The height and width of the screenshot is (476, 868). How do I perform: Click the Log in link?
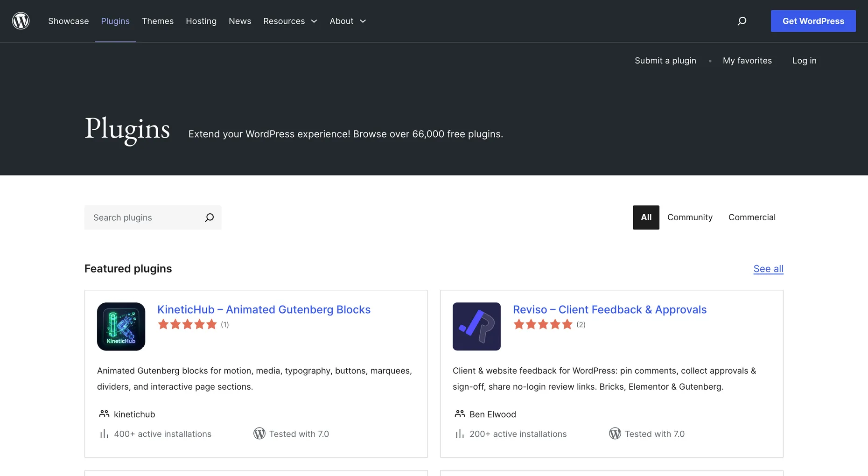(x=804, y=61)
